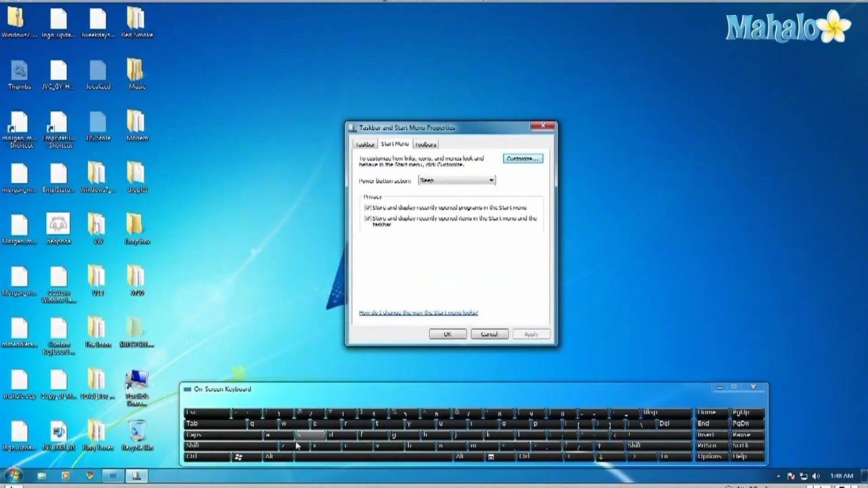Click the Home key on the keyboard
The width and height of the screenshot is (868, 488).
pyautogui.click(x=712, y=413)
